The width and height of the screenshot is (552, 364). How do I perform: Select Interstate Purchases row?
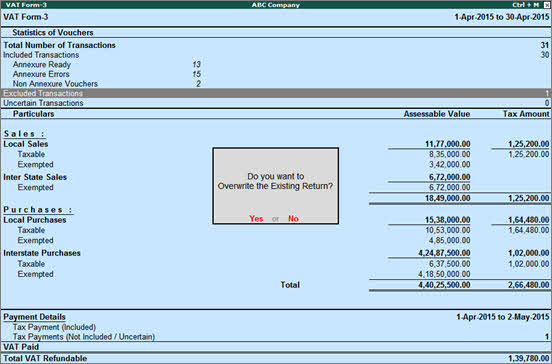click(276, 253)
